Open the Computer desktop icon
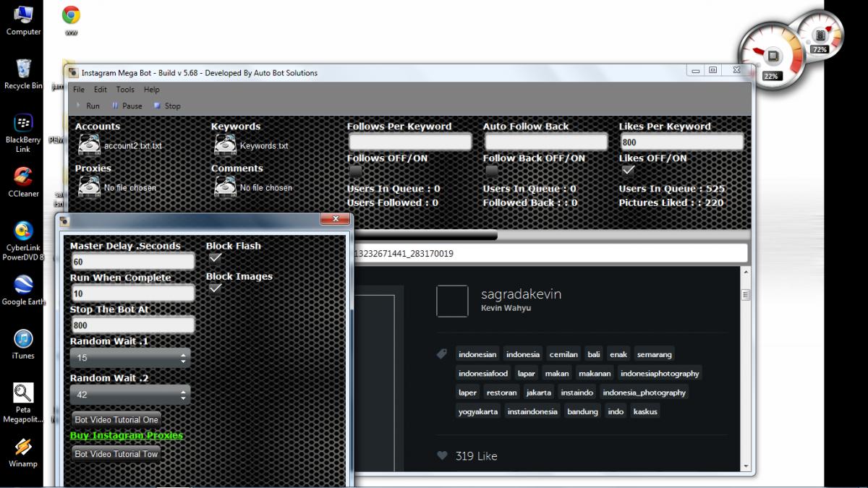Image resolution: width=868 pixels, height=488 pixels. [x=23, y=20]
